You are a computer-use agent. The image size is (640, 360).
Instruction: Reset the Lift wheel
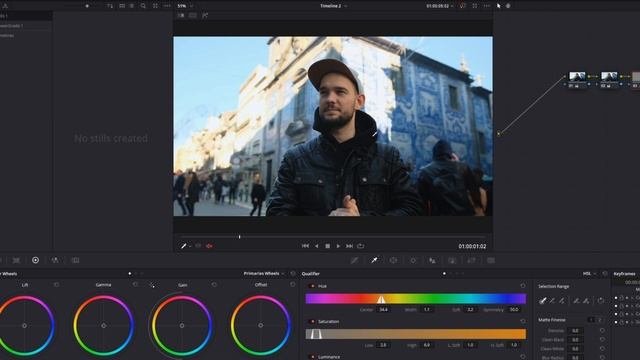click(x=56, y=285)
